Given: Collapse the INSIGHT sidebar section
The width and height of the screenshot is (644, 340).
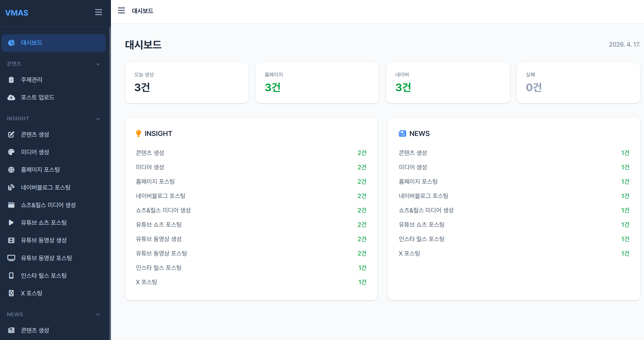Looking at the screenshot, I should (x=98, y=119).
